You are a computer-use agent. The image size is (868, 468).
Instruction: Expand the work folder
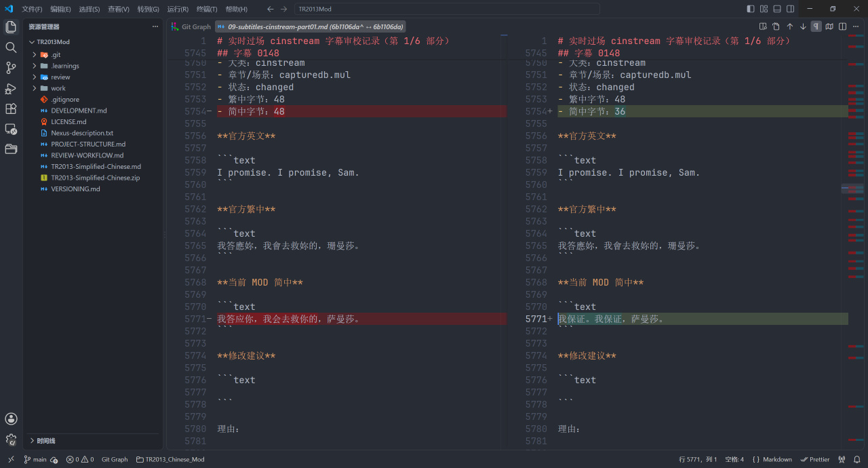point(34,88)
